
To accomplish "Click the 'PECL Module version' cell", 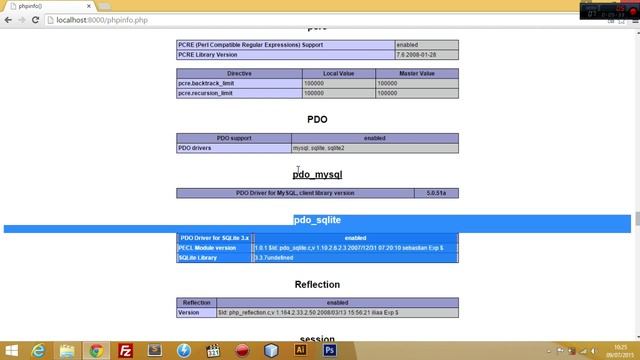I will click(214, 248).
